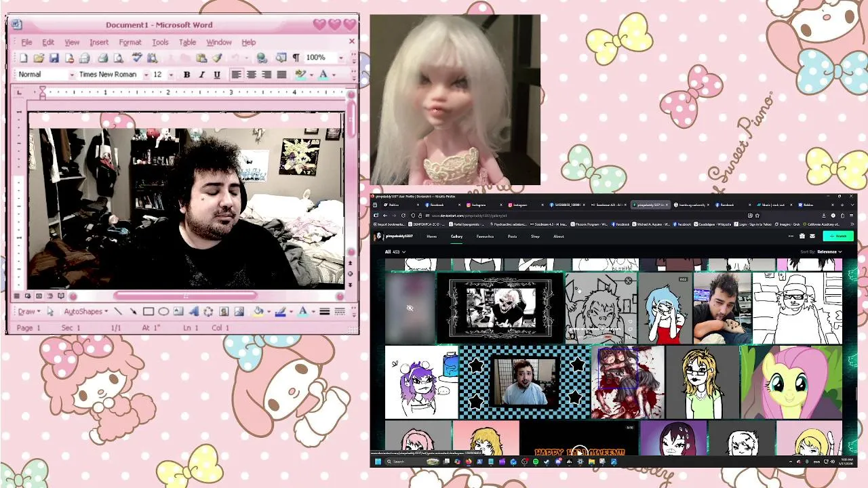Go to the DeviantArt profile Home link
The width and height of the screenshot is (868, 488).
click(431, 237)
